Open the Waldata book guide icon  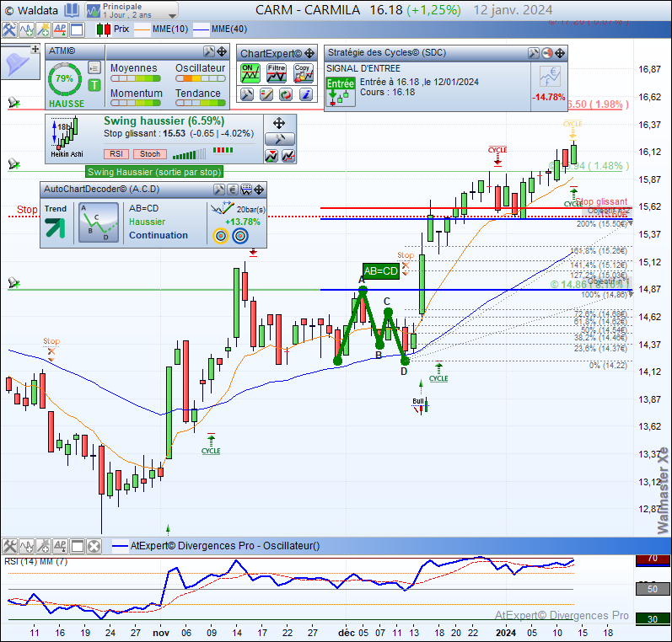coord(72,10)
